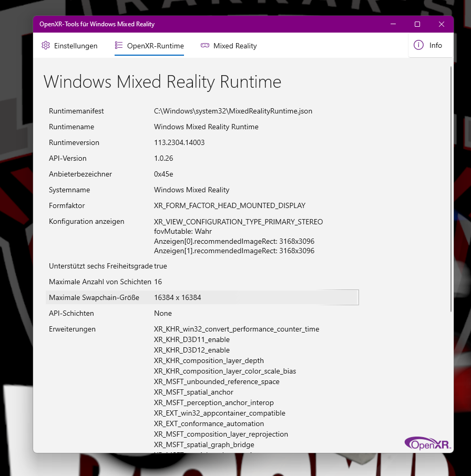Click the window title OpenXR-Tools text
The height and width of the screenshot is (476, 471).
[97, 24]
